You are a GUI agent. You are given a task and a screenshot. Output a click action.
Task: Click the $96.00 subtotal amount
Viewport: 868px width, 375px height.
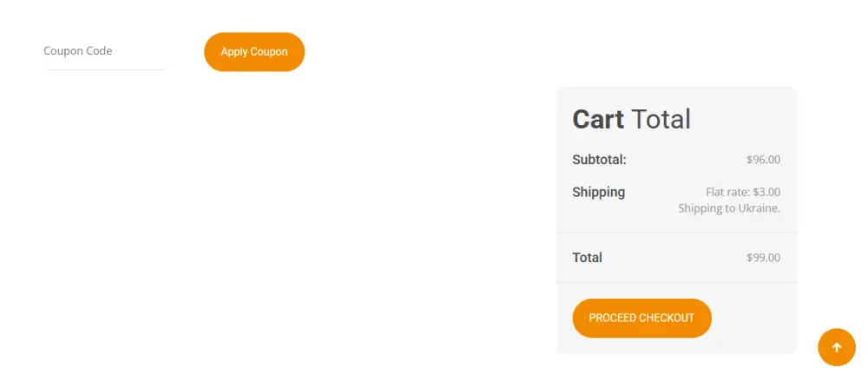point(763,160)
